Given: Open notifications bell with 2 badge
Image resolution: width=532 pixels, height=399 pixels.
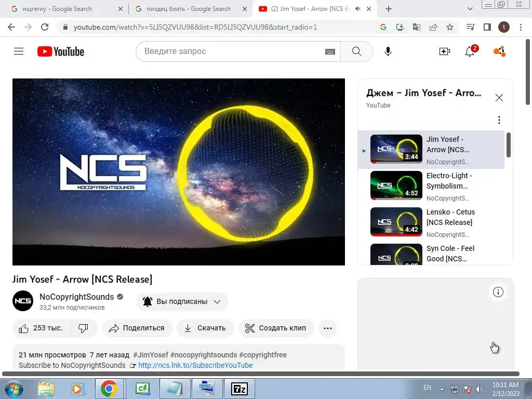Looking at the screenshot, I should point(470,51).
